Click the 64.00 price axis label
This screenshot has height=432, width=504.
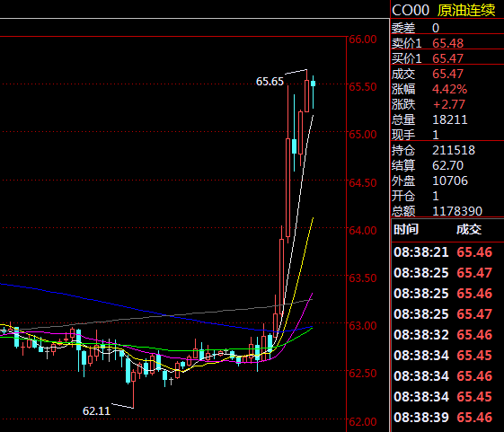[x=363, y=230]
